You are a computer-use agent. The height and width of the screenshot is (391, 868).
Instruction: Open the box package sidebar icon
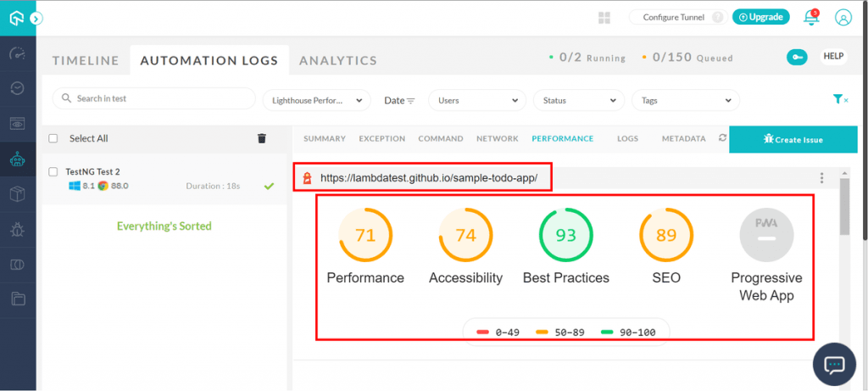(18, 194)
